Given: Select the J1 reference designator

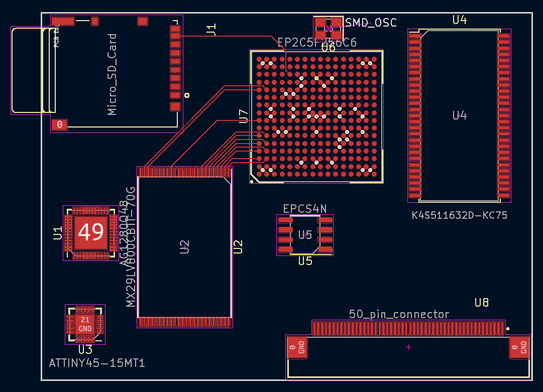Looking at the screenshot, I should (x=211, y=30).
